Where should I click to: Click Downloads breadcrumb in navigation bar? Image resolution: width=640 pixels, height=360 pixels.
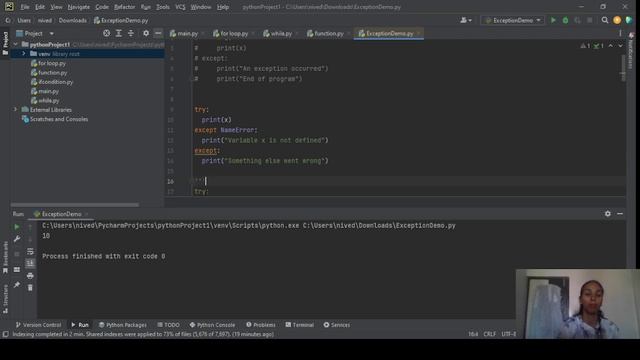(x=73, y=20)
